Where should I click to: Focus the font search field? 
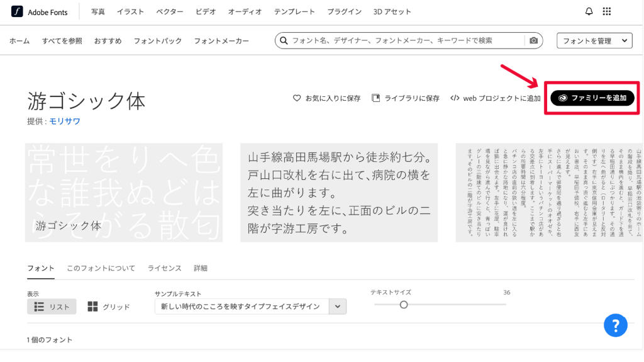pyautogui.click(x=408, y=41)
